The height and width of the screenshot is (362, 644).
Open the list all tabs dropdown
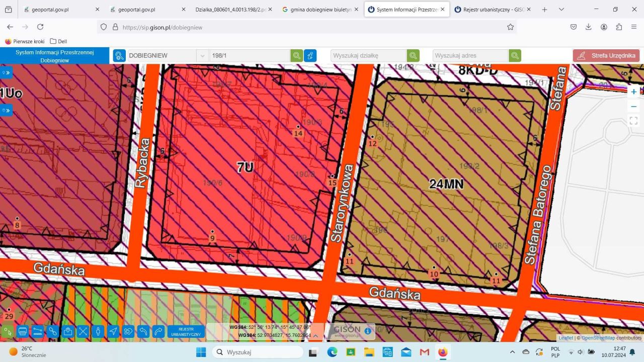pyautogui.click(x=561, y=10)
